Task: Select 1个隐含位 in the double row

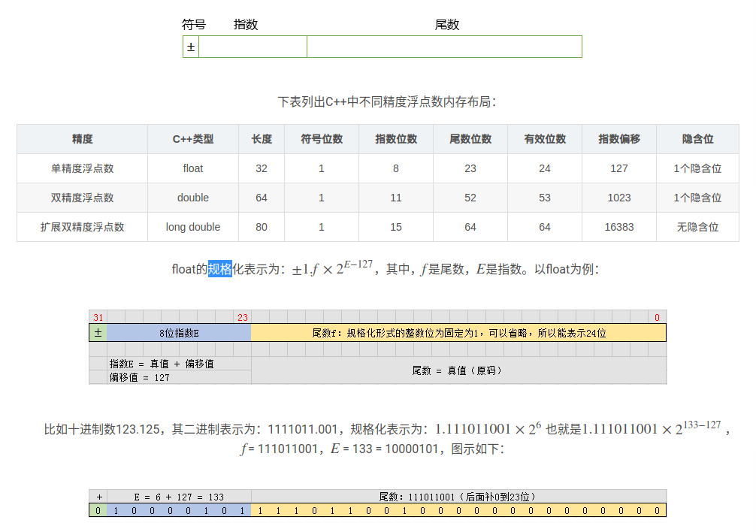Action: click(x=697, y=198)
